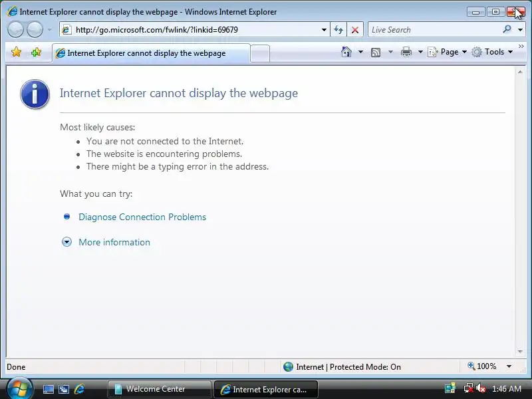Click the red Stop loading icon

355,30
